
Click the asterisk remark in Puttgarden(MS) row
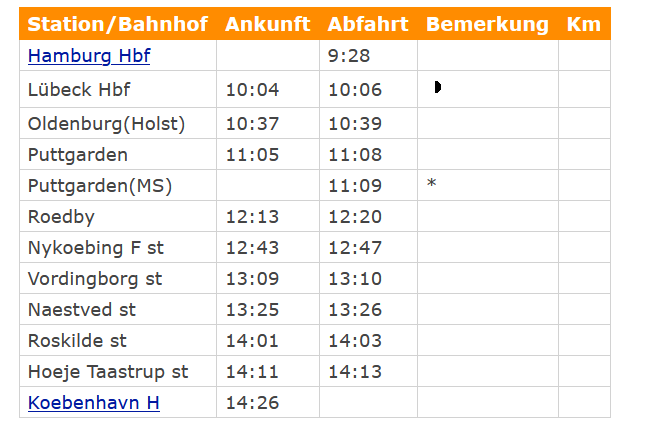click(x=431, y=185)
